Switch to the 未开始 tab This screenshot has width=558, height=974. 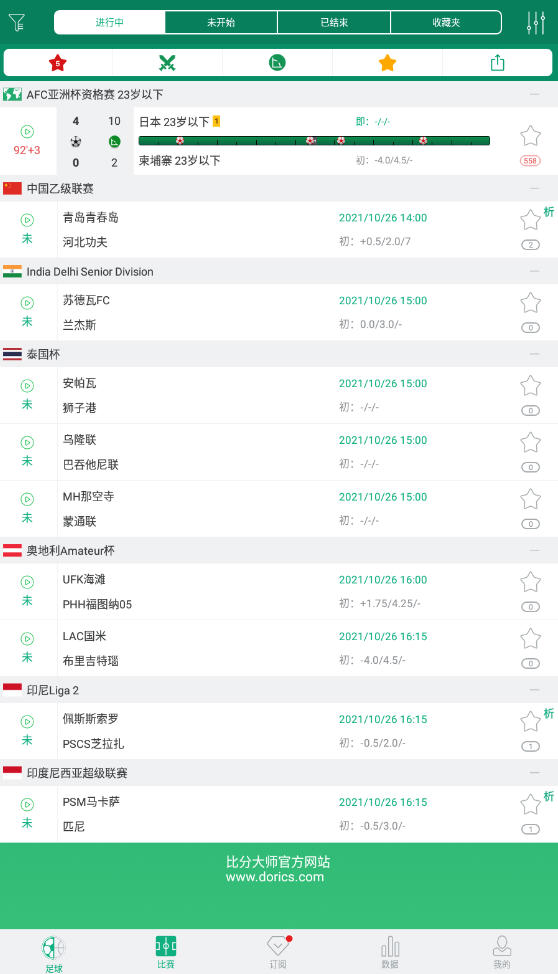click(221, 22)
